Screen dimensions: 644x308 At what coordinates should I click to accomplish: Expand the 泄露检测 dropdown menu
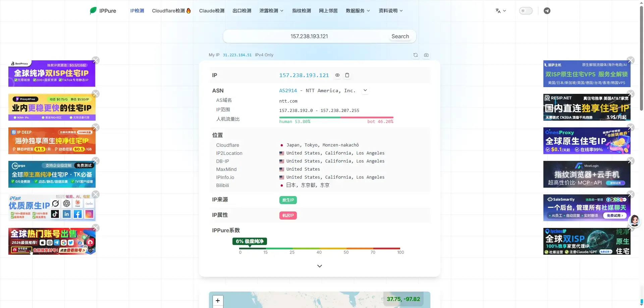pyautogui.click(x=271, y=11)
